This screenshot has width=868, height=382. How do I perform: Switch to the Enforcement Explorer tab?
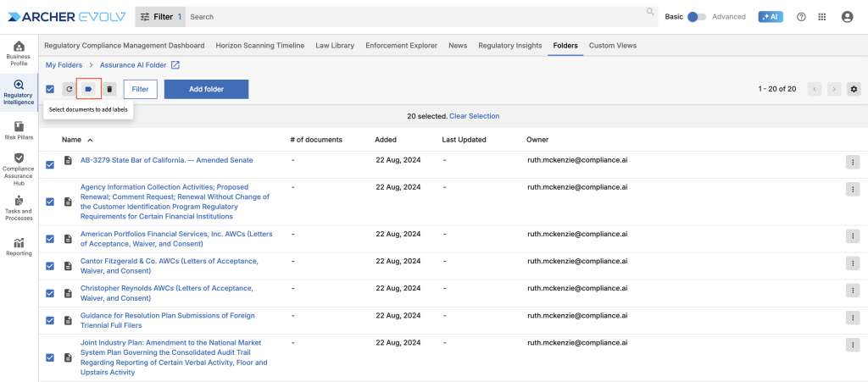click(x=403, y=46)
